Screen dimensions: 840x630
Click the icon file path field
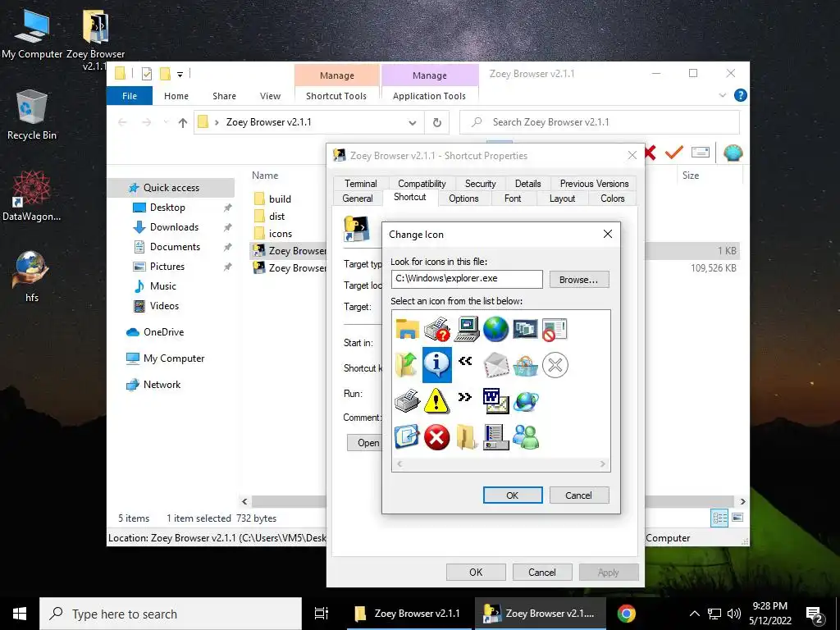point(467,279)
